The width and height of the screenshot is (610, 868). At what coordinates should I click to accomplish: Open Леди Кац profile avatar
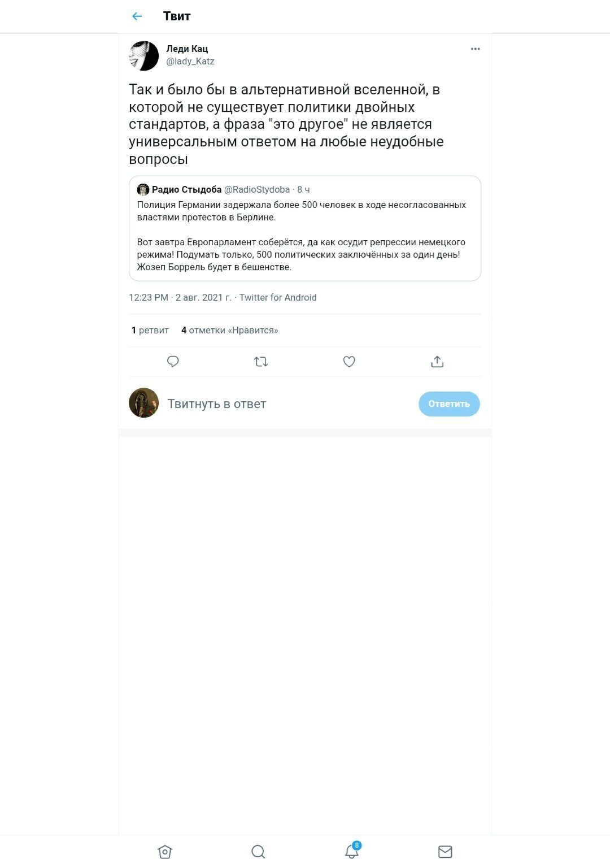144,56
